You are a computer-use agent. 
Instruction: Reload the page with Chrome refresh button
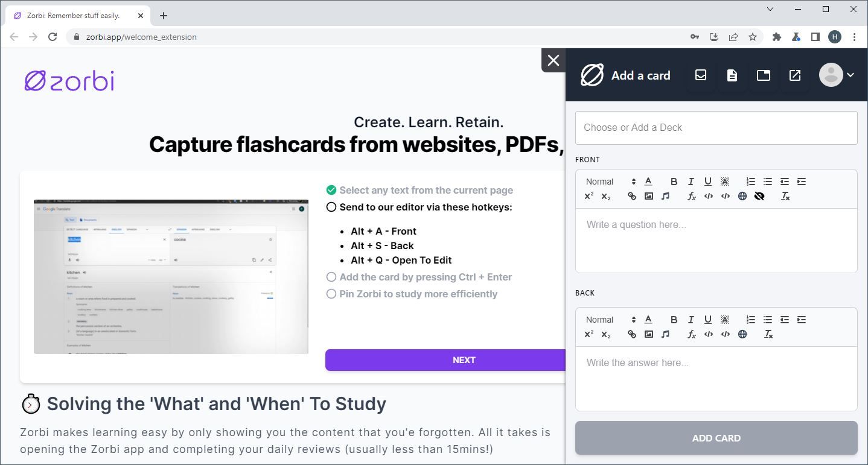(x=53, y=37)
